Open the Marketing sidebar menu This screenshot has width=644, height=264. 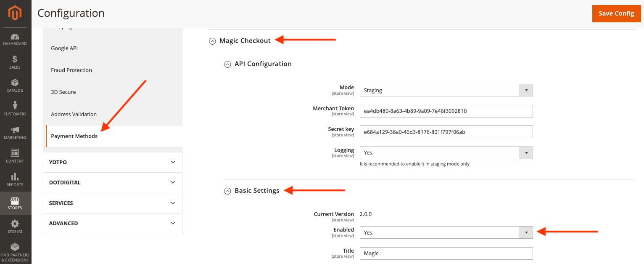(x=15, y=133)
